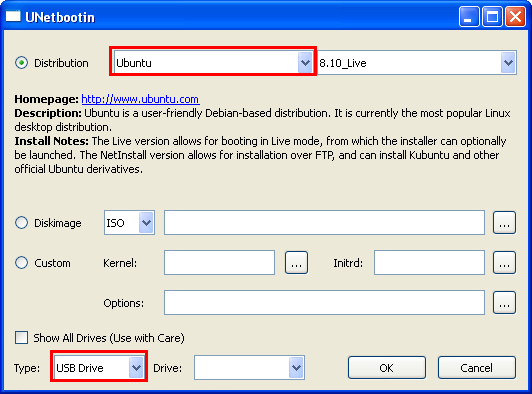Focus the Kernel input field
The height and width of the screenshot is (394, 532).
220,263
